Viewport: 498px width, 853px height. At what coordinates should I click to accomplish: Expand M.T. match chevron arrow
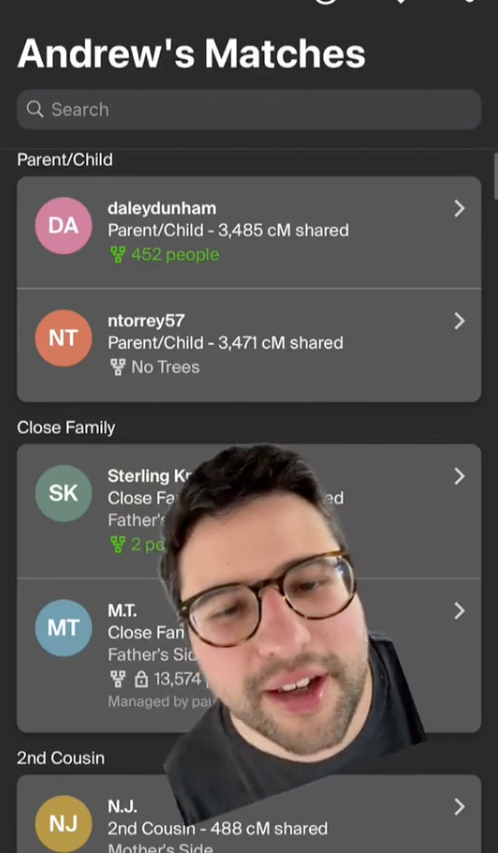pyautogui.click(x=460, y=611)
